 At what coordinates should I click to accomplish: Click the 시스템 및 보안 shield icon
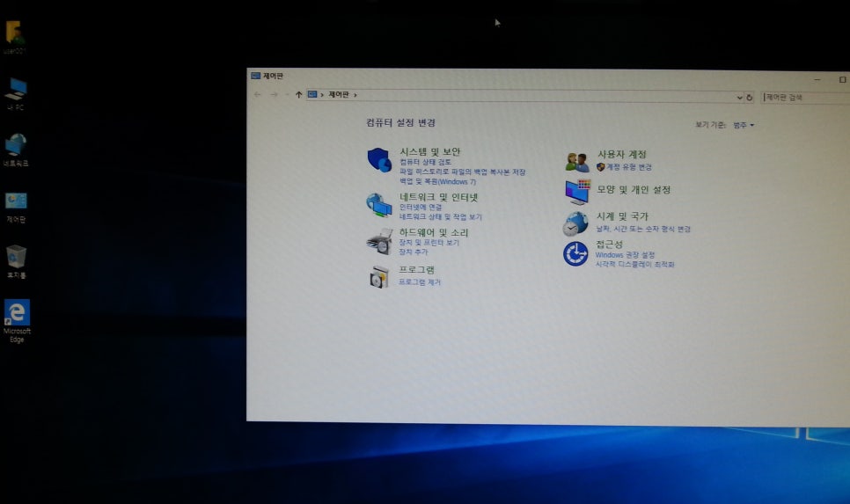pyautogui.click(x=378, y=160)
